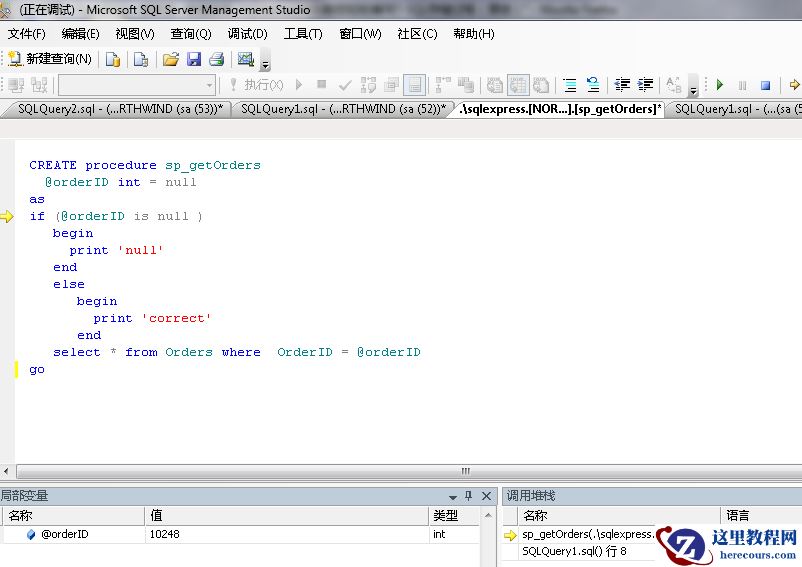Screen dimensions: 802x567
Task: Toggle auto-hide pin on Locals panel
Action: (469, 496)
